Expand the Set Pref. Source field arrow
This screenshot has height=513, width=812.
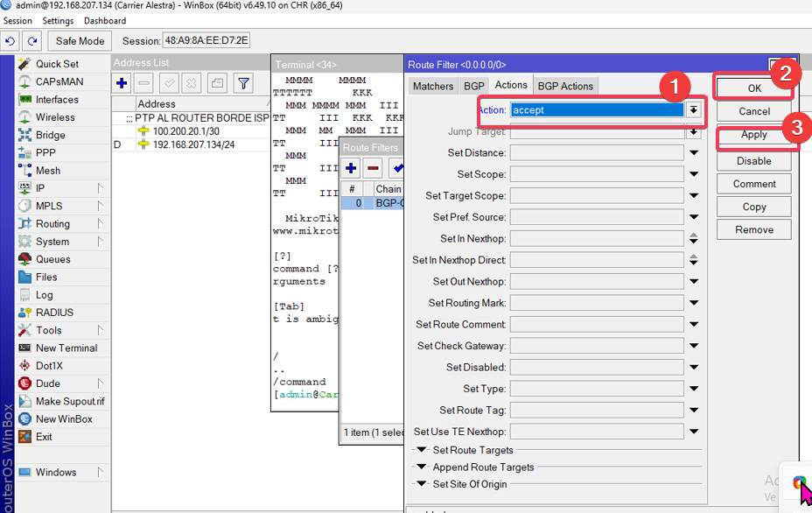pyautogui.click(x=694, y=217)
